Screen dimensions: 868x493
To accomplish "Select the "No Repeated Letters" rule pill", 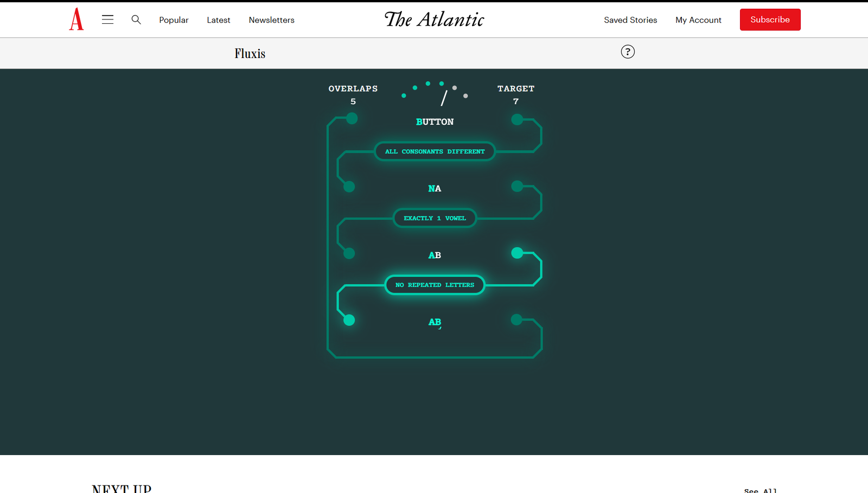I will coord(435,285).
